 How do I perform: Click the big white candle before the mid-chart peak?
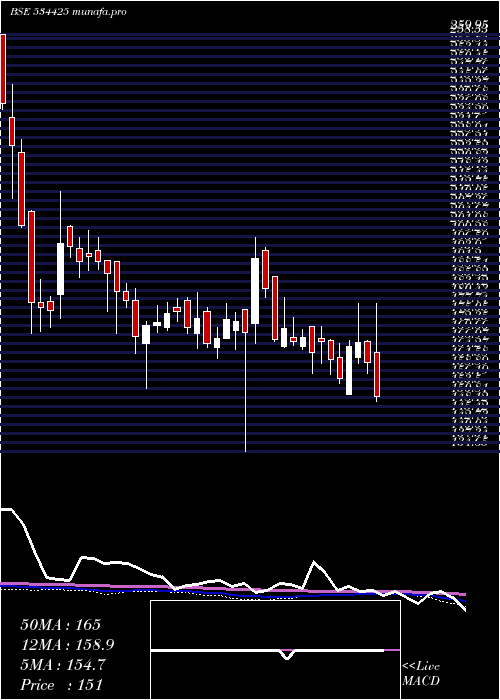(255, 291)
